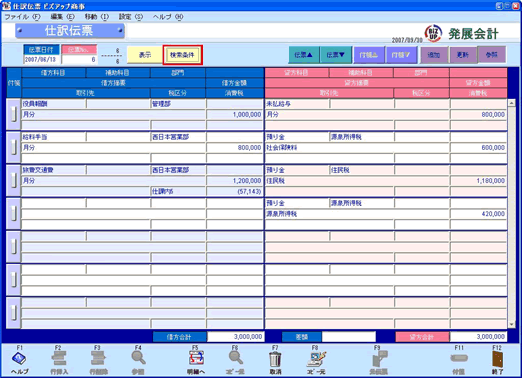
Task: Click the scrollbar up arrow of the grid
Action: click(511, 103)
